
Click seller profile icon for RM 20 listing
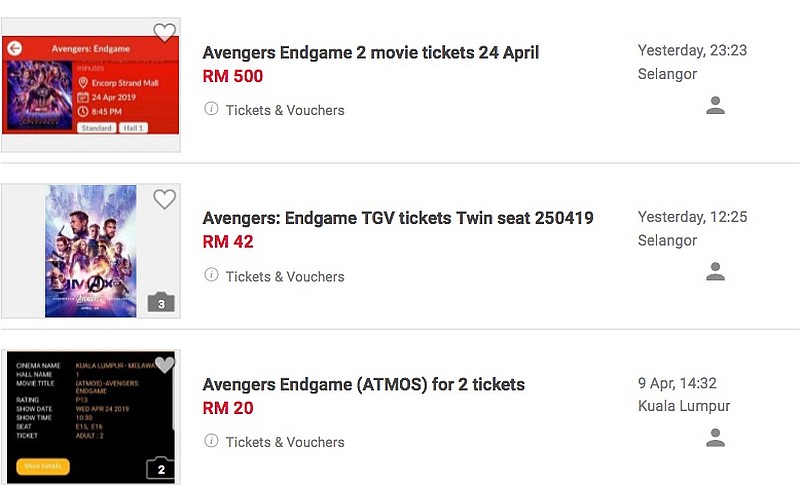coord(715,438)
